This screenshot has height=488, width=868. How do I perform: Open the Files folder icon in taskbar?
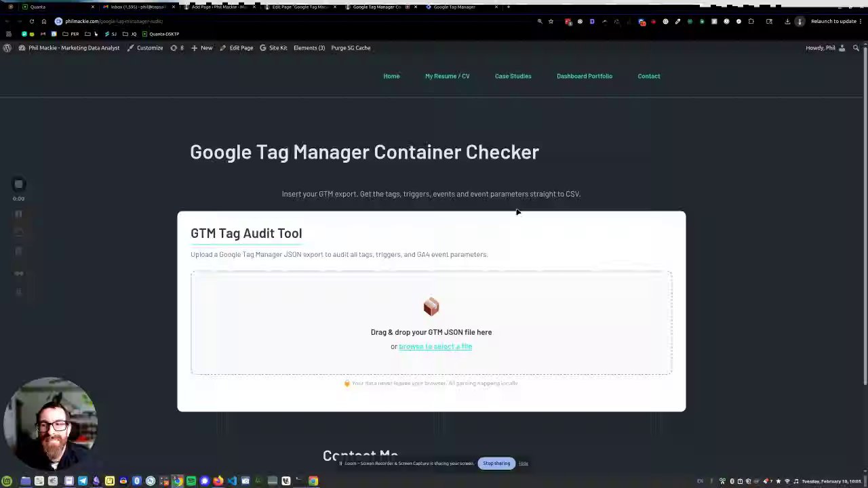pyautogui.click(x=25, y=481)
